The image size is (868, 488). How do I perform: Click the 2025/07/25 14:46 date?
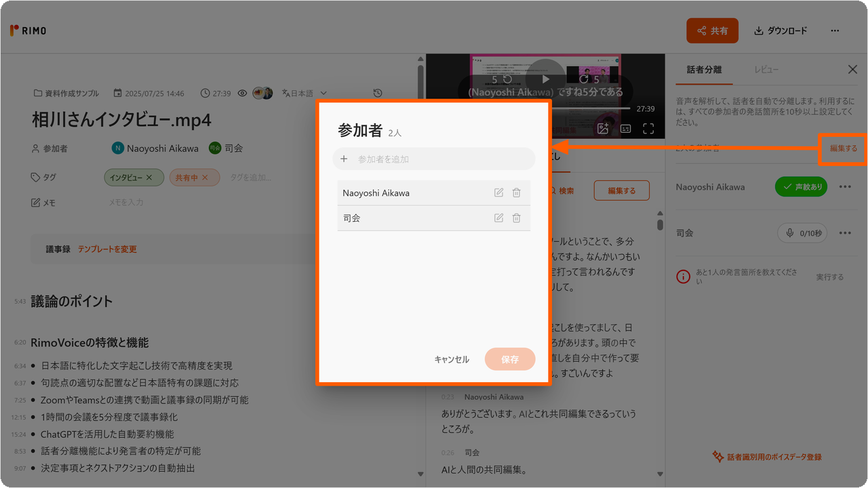click(149, 93)
